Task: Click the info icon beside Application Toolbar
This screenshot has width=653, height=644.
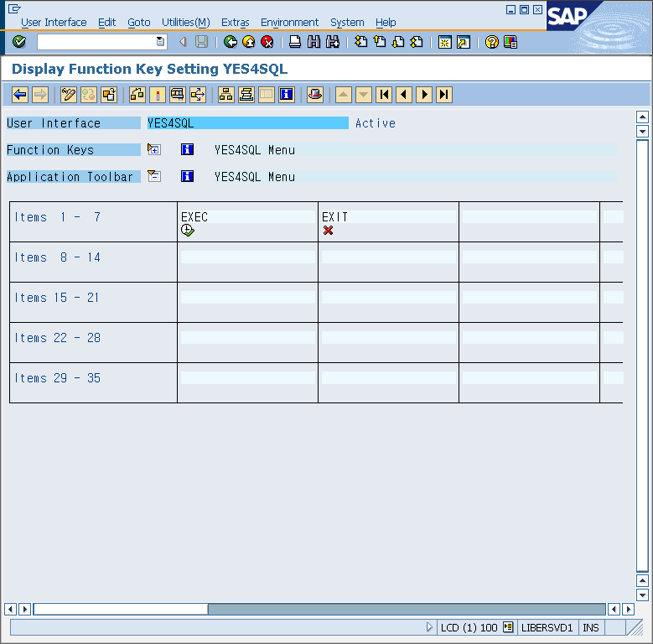Action: (188, 176)
